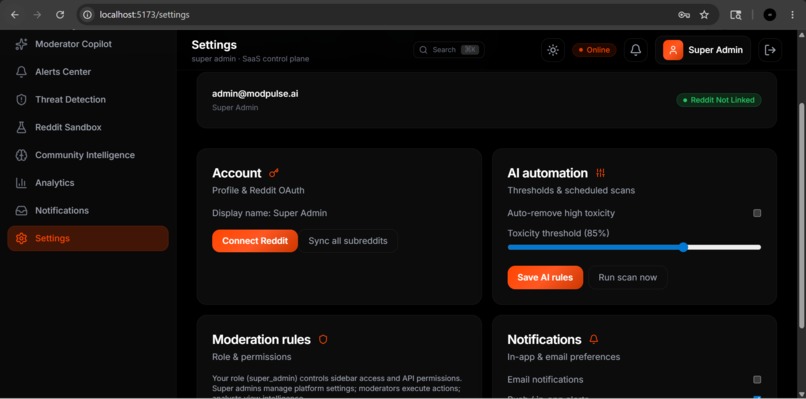Image resolution: width=806 pixels, height=399 pixels.
Task: Navigate to Reddit Sandbox
Action: point(88,128)
